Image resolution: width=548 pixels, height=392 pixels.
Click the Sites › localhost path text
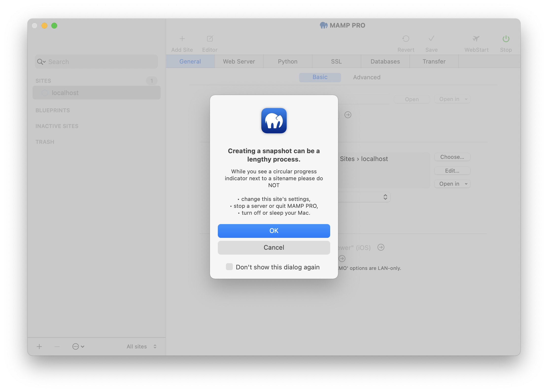click(364, 159)
